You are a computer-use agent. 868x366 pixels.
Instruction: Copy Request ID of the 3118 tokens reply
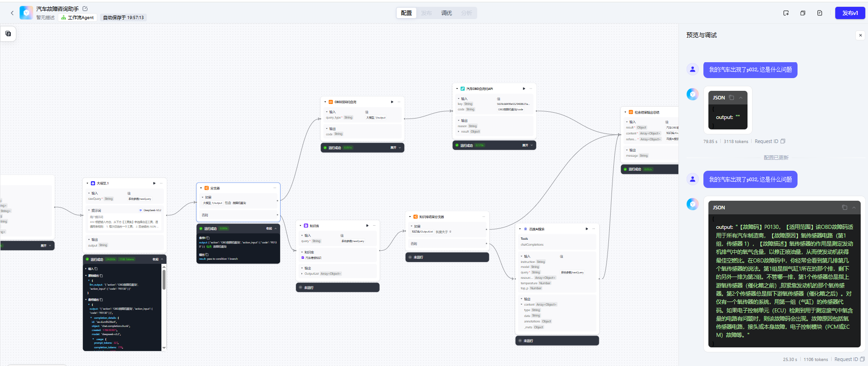coord(783,141)
